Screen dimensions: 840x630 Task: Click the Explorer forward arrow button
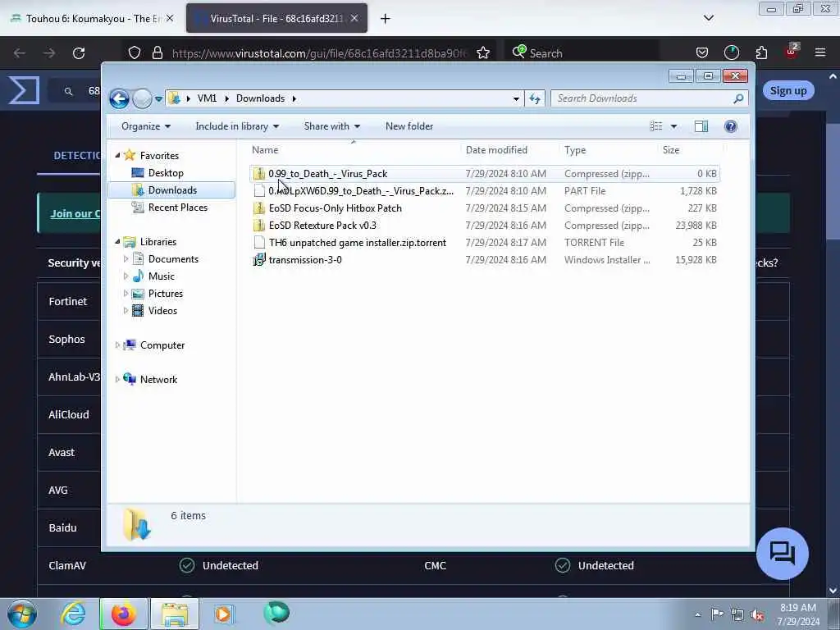pos(142,98)
